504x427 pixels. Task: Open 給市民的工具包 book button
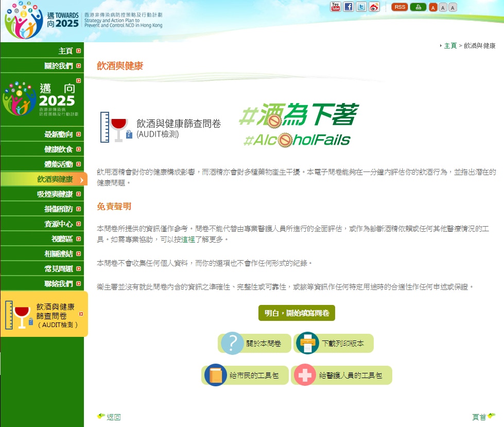point(245,375)
